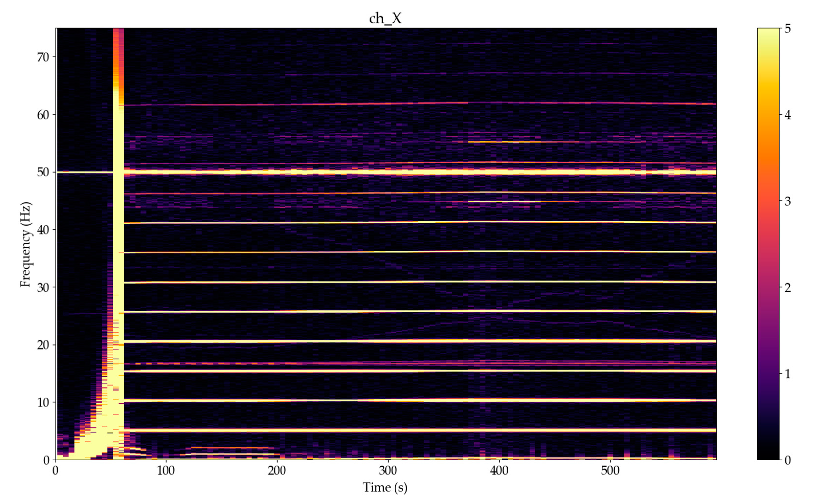This screenshot has width=813, height=504.
Task: Click the 500 tick on the time axis
Action: pyautogui.click(x=610, y=471)
